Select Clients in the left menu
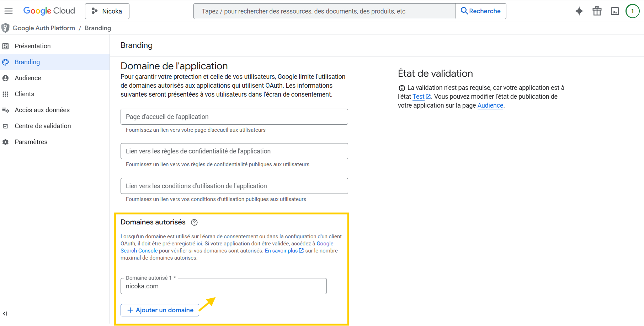This screenshot has height=326, width=644. pyautogui.click(x=25, y=94)
